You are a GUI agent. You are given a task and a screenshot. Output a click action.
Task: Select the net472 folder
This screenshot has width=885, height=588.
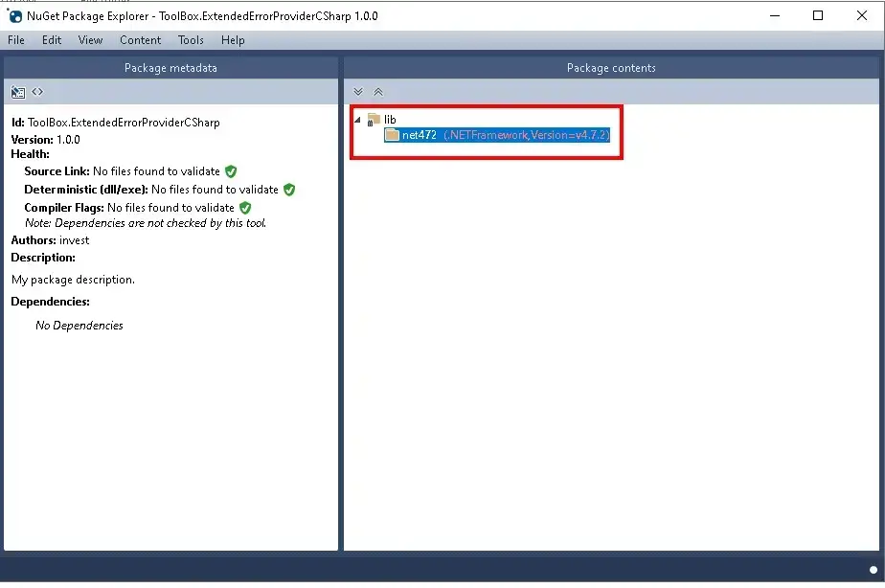pyautogui.click(x=497, y=135)
